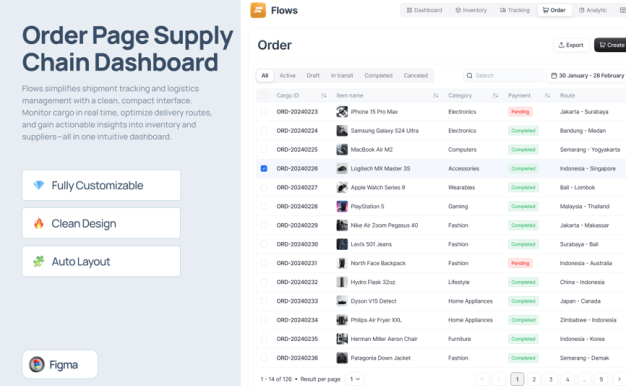Click the diamond icon beside Fully Customizable
Image resolution: width=626 pixels, height=386 pixels.
[x=39, y=185]
